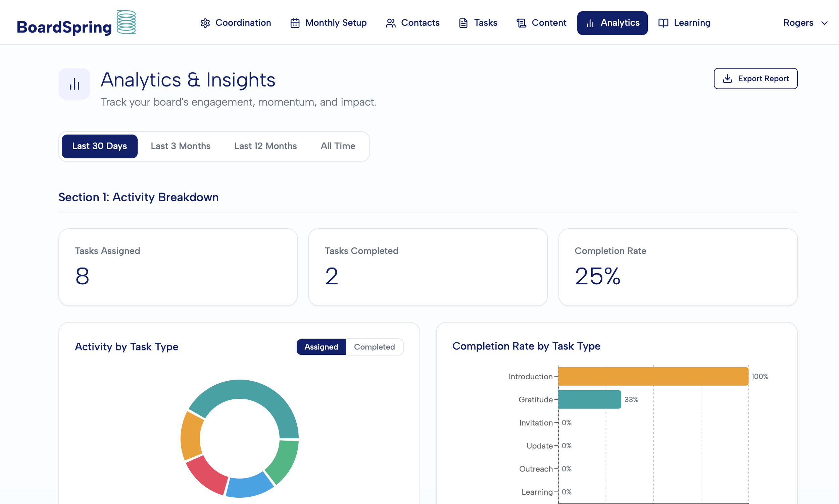The height and width of the screenshot is (504, 839).
Task: Click the Contacts people icon
Action: (390, 23)
